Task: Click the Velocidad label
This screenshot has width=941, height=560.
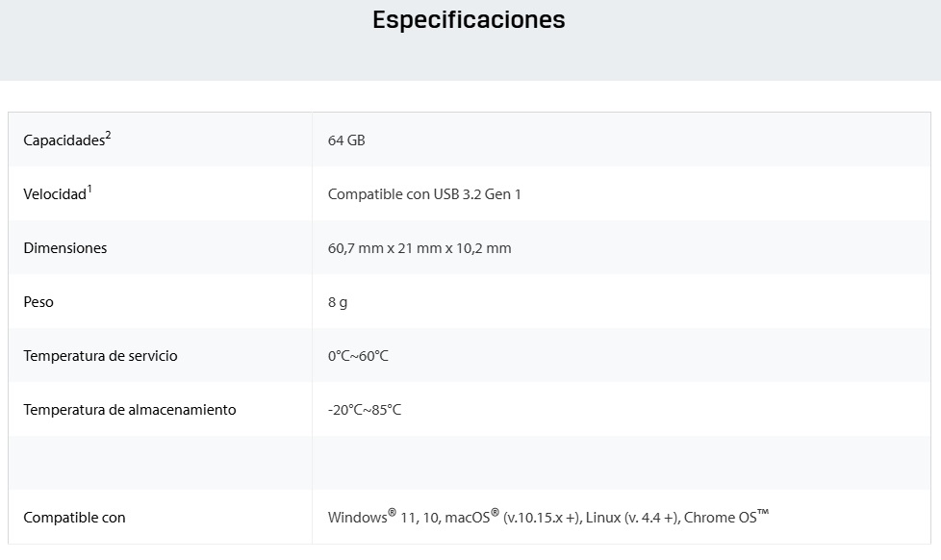Action: pyautogui.click(x=54, y=194)
